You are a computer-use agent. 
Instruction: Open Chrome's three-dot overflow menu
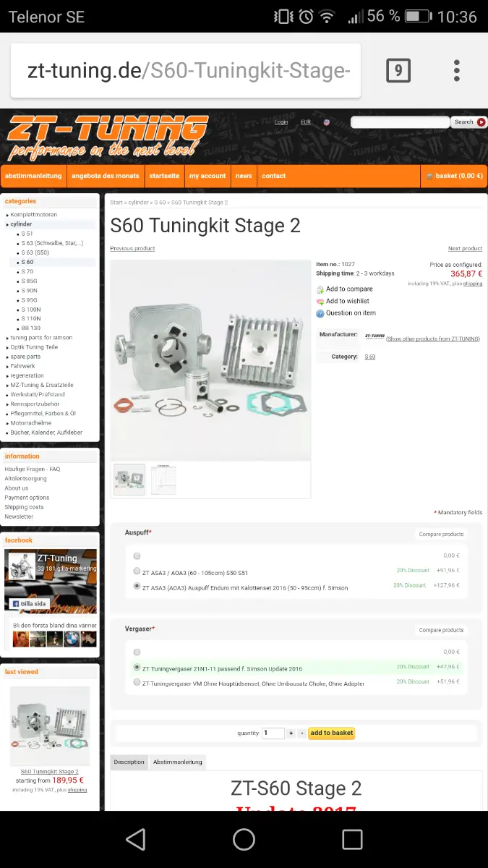(x=457, y=70)
